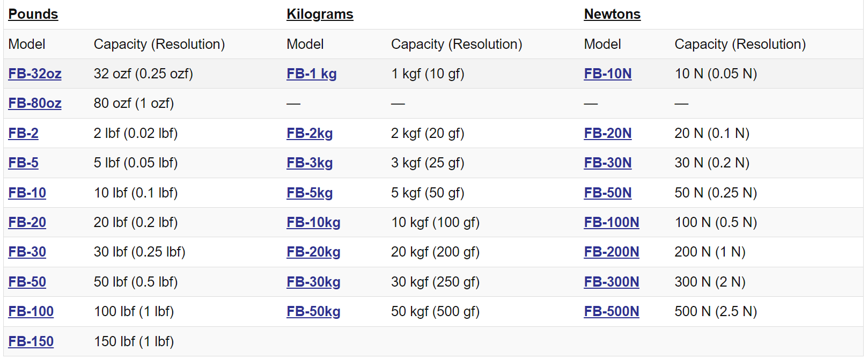Image resolution: width=868 pixels, height=358 pixels.
Task: Open the FB-50 pounds model link
Action: pos(27,282)
